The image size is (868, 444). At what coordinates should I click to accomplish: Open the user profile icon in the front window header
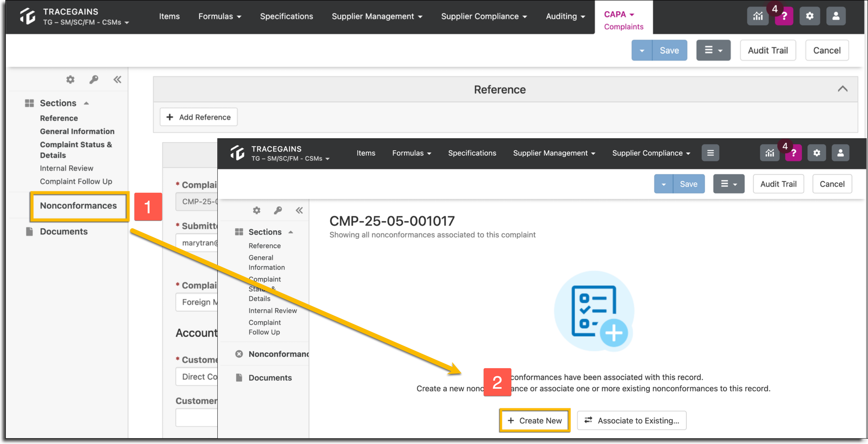(x=840, y=153)
